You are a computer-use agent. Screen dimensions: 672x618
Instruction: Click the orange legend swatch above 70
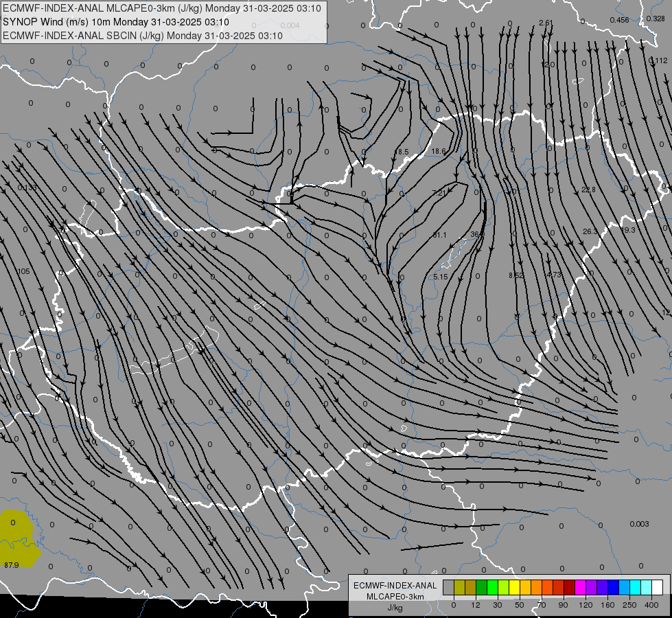(x=536, y=587)
